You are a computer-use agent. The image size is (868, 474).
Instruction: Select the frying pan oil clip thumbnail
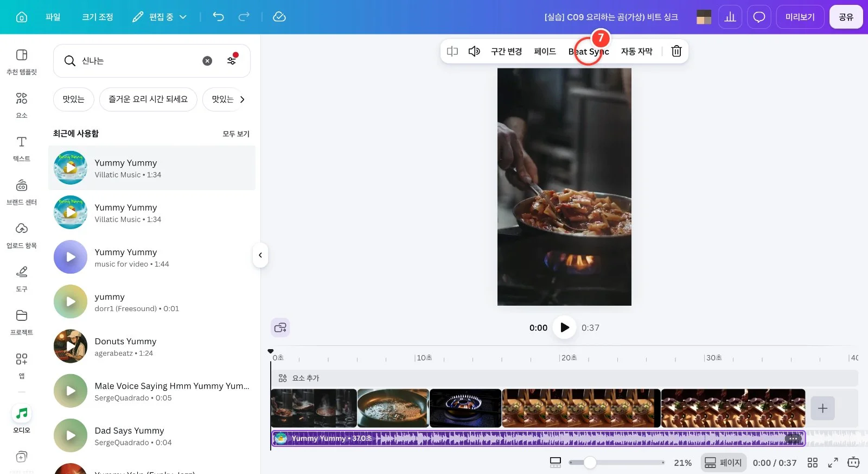[x=393, y=408]
